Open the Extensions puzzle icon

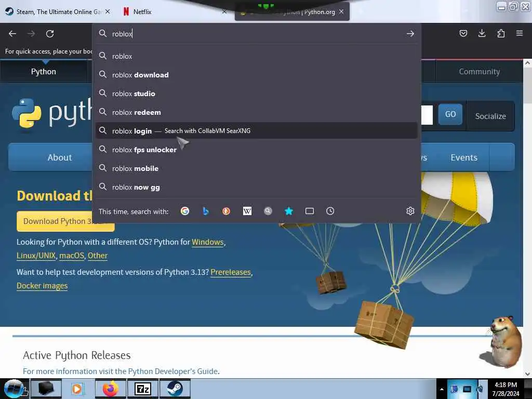click(501, 33)
